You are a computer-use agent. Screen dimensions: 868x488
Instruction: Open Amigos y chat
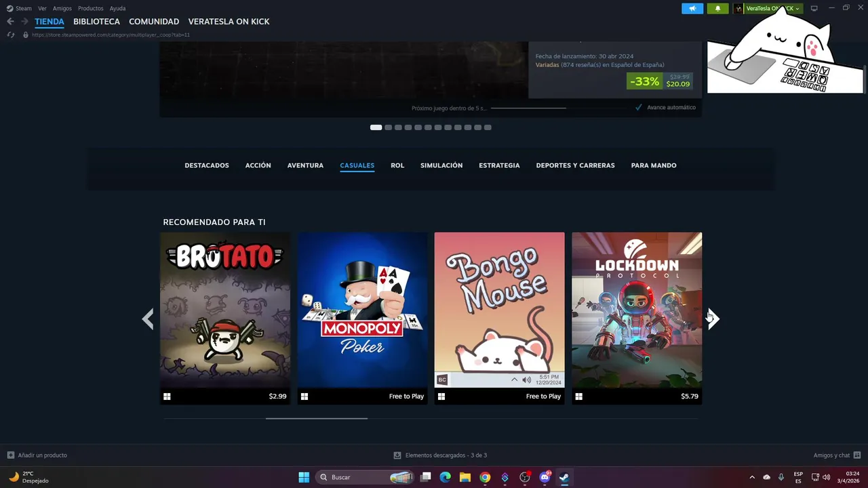[837, 455]
